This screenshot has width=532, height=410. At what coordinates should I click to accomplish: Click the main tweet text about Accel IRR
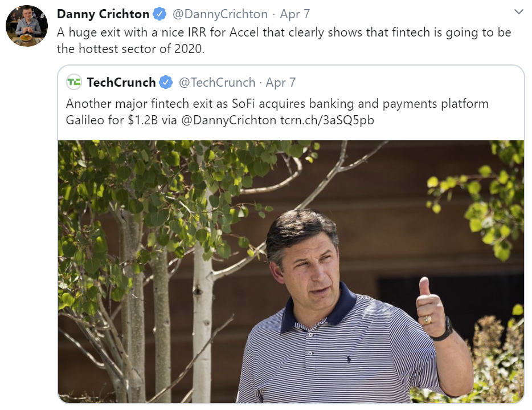pos(284,40)
